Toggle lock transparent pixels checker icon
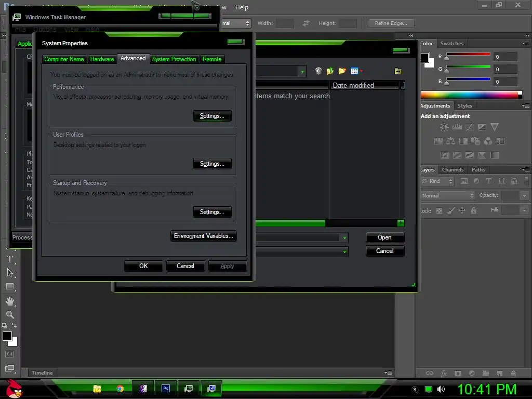This screenshot has height=399, width=532. [x=439, y=211]
